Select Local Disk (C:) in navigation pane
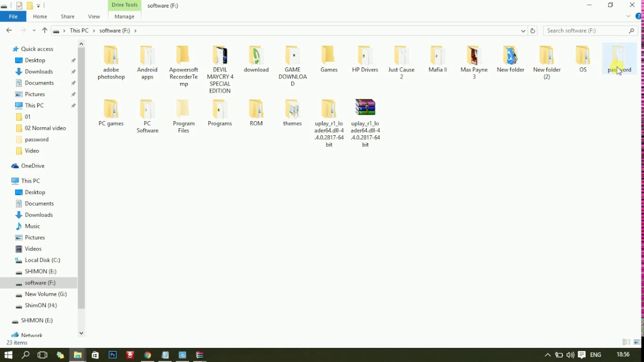This screenshot has width=644, height=362. 42,260
